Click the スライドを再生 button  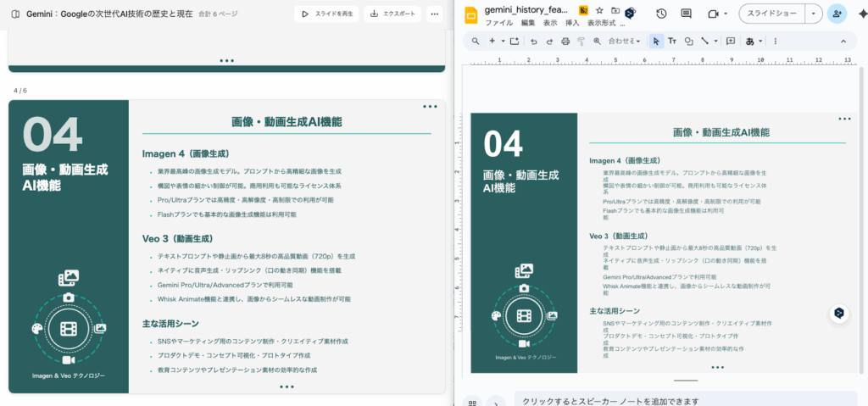click(327, 14)
